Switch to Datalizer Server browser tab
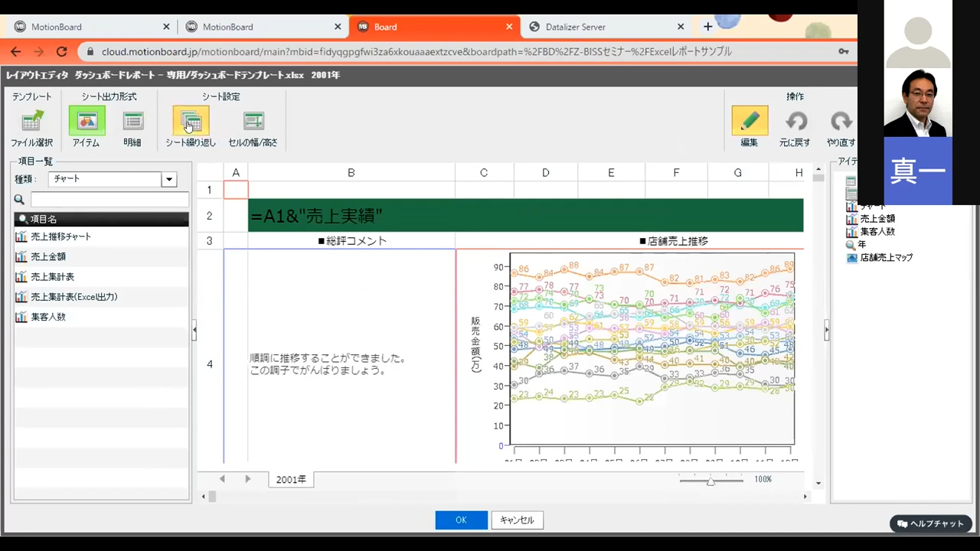The width and height of the screenshot is (980, 551). point(606,27)
